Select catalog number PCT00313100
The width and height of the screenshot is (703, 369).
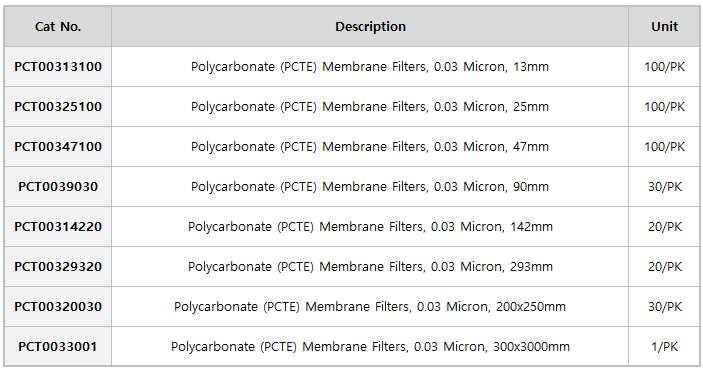58,67
